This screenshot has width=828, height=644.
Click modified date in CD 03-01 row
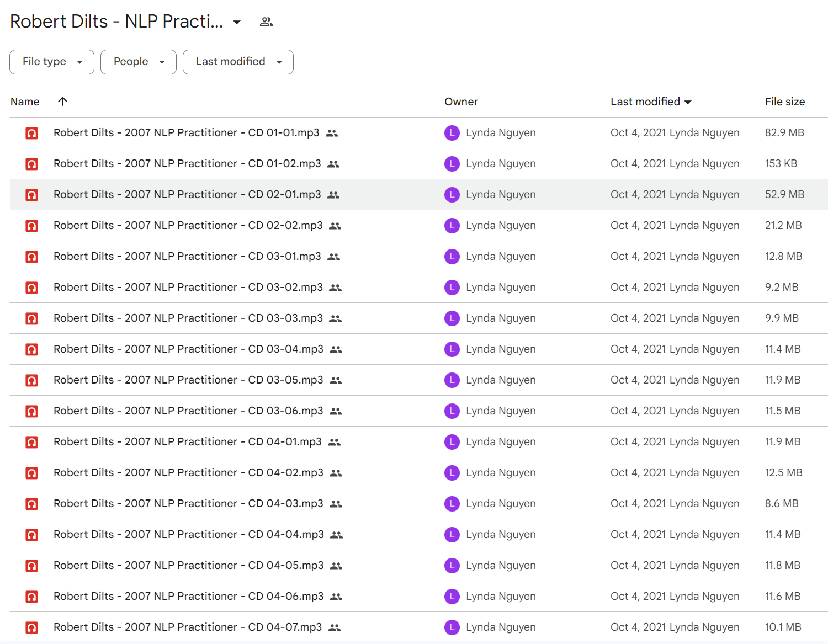pos(675,256)
